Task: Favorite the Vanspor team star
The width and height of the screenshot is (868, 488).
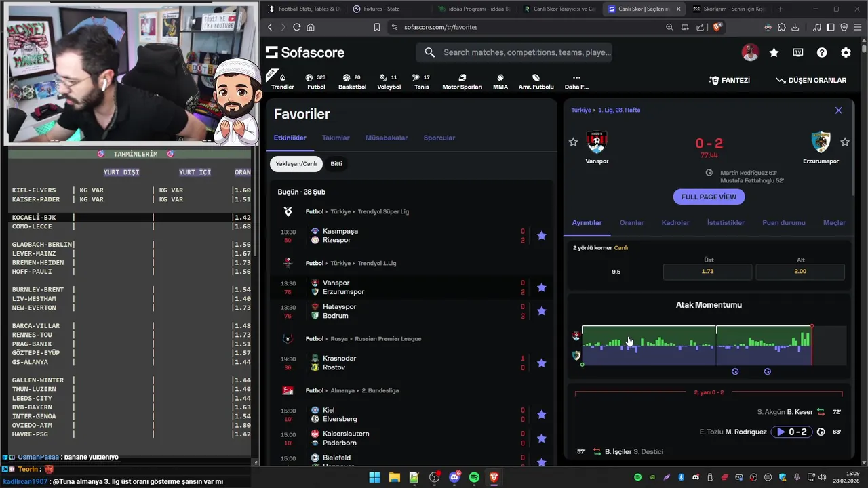Action: pos(573,142)
